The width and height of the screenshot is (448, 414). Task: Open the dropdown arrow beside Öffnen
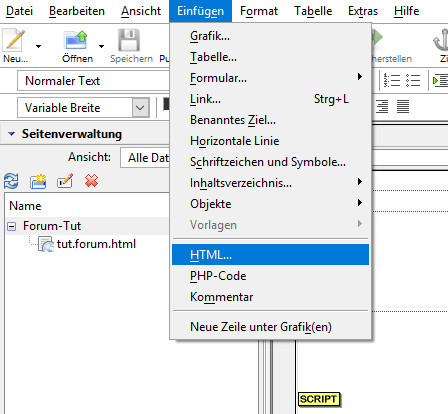point(101,46)
